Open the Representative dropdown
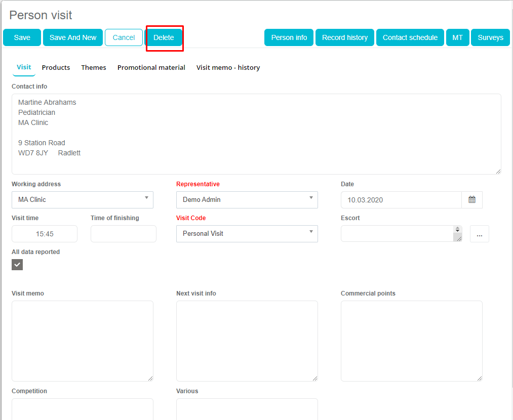 (247, 200)
